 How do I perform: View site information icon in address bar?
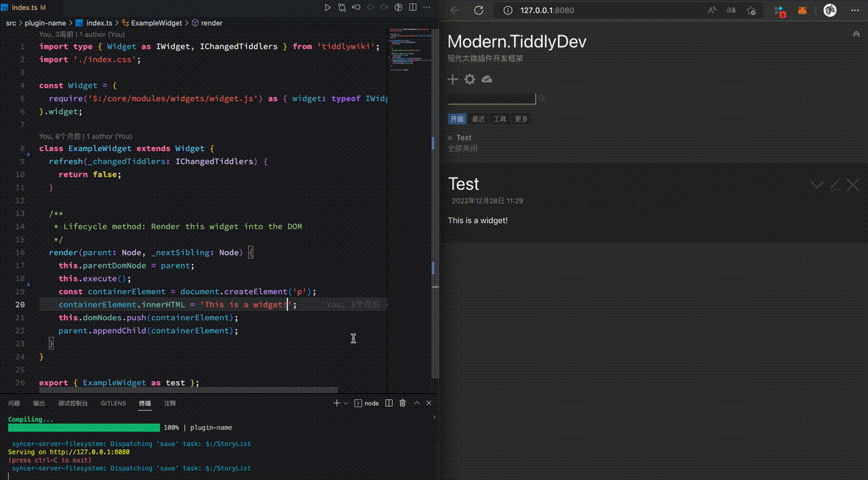point(508,10)
